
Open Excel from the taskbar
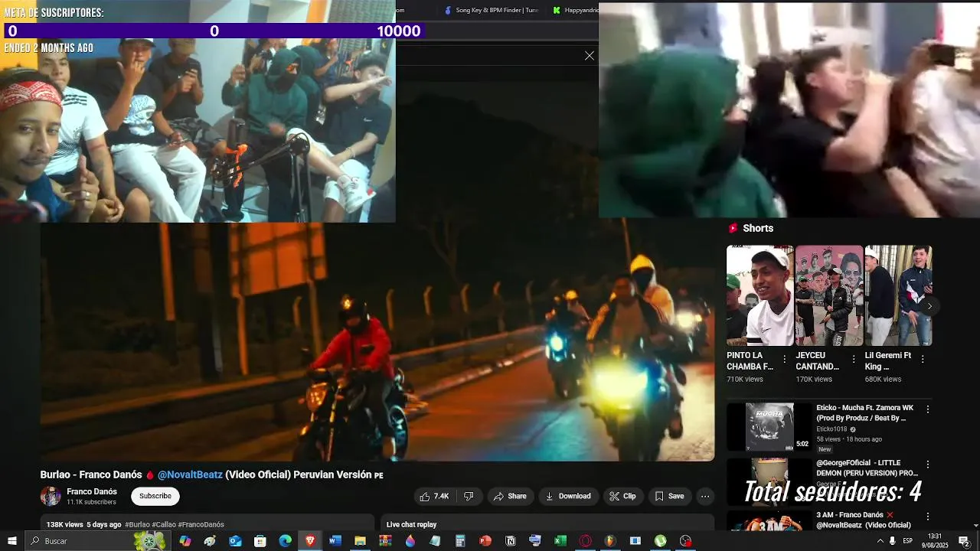coord(560,541)
